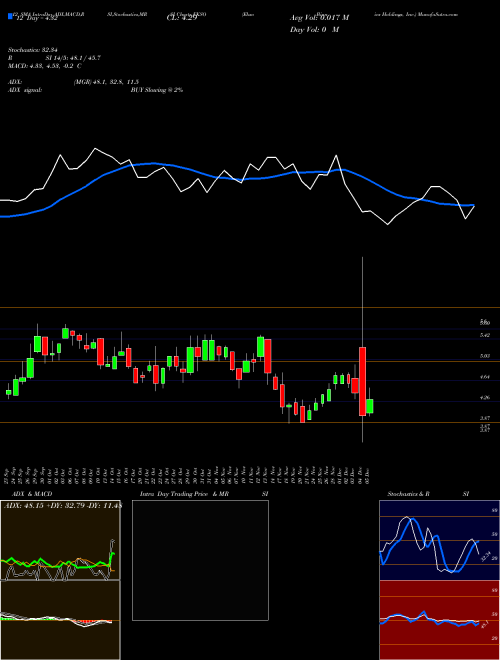Click the RSI 14/5 value '48.1 / 45.7'
Viewport: 500px width, 660px height.
click(x=83, y=58)
